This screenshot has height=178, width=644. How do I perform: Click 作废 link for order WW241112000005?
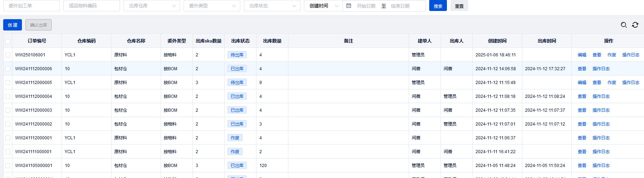tap(611, 83)
